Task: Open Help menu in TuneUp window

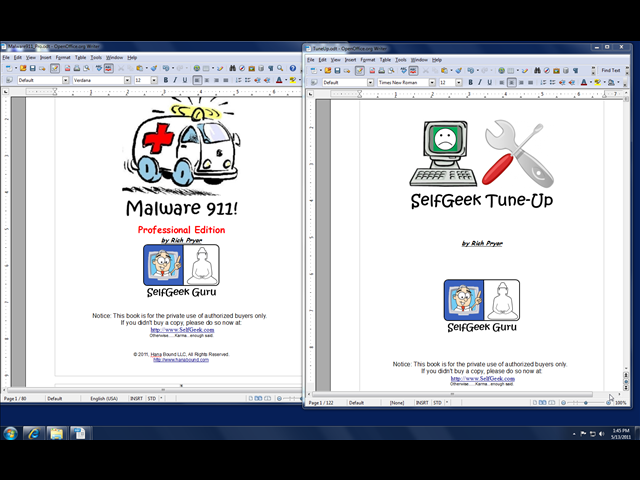Action: point(437,60)
